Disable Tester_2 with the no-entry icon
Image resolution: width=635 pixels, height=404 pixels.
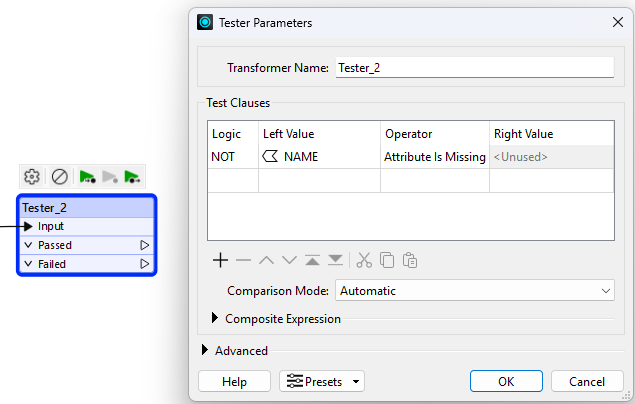[x=60, y=177]
